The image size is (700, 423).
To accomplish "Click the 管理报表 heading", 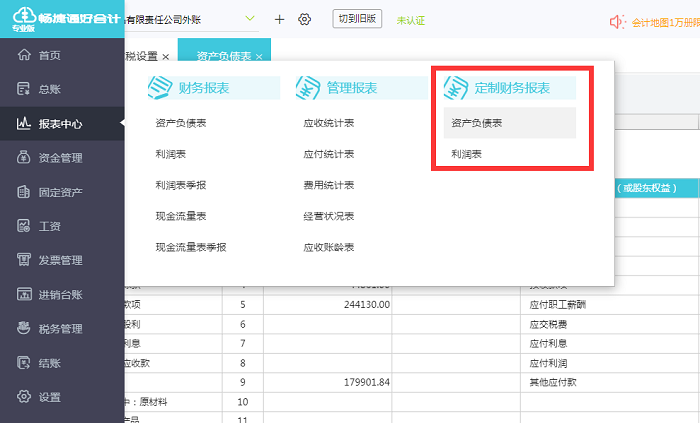I will [x=352, y=88].
